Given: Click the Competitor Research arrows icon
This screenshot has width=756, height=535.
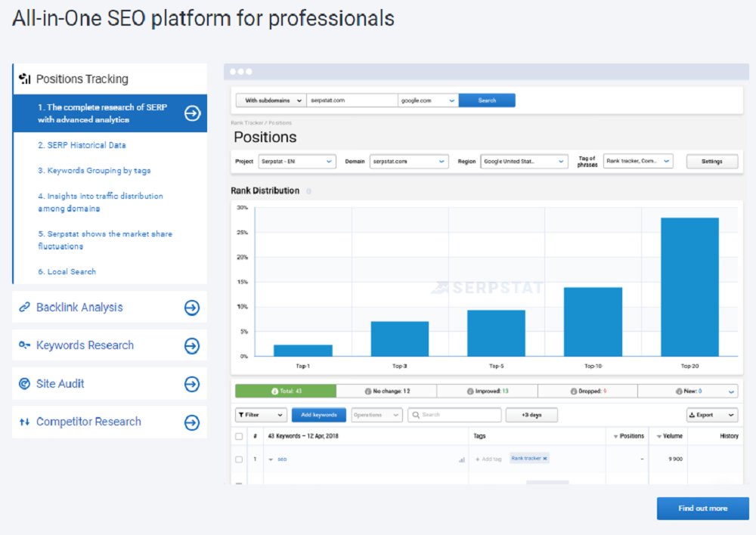Looking at the screenshot, I should [25, 422].
